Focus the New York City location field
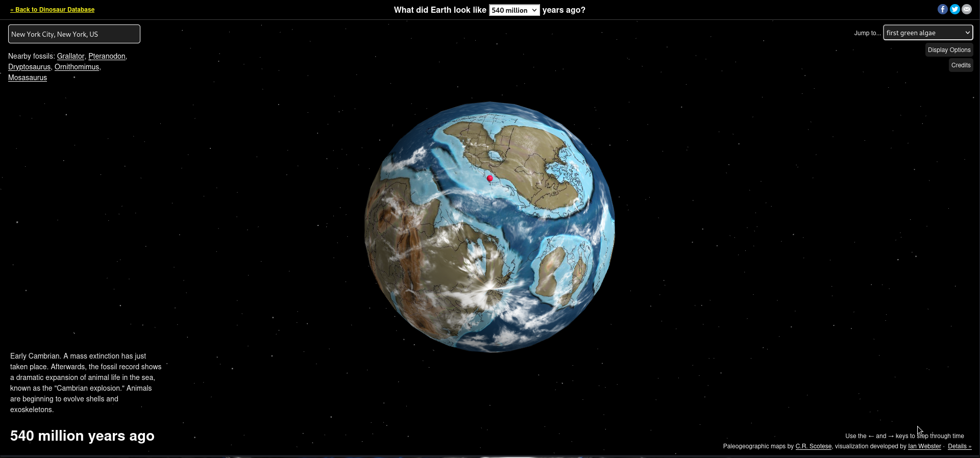 point(74,34)
